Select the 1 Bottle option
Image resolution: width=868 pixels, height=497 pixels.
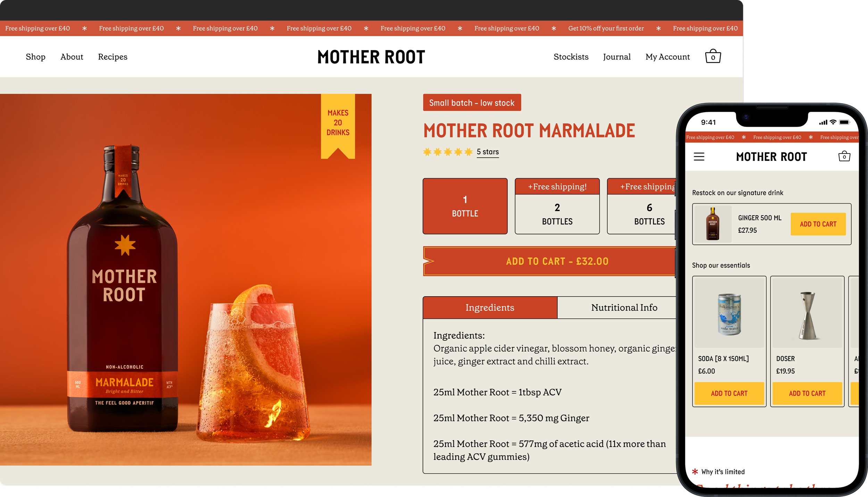pos(465,206)
